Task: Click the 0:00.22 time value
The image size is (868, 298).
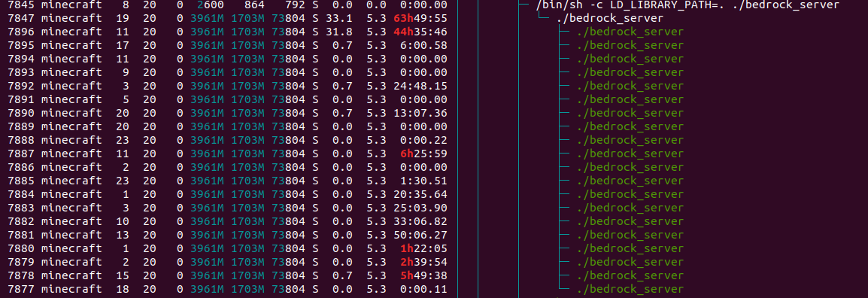Action: (423, 140)
